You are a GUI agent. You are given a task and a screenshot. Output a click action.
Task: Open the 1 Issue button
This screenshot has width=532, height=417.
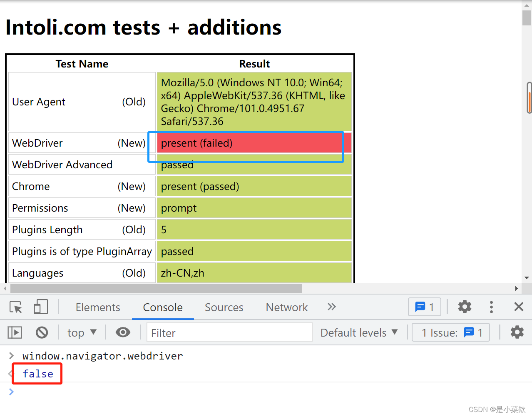(451, 332)
